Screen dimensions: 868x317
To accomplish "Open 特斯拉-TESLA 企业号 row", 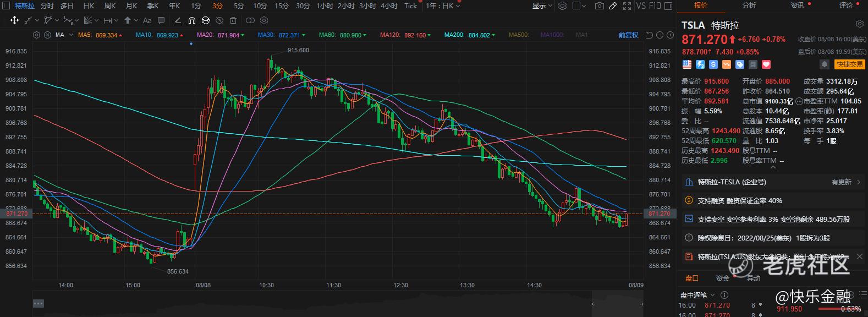I will point(772,182).
